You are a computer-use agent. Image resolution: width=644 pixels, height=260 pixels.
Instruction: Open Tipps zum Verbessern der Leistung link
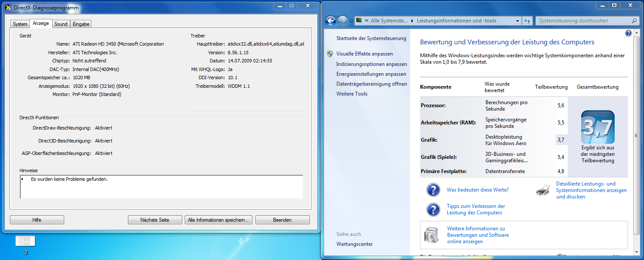pos(476,210)
